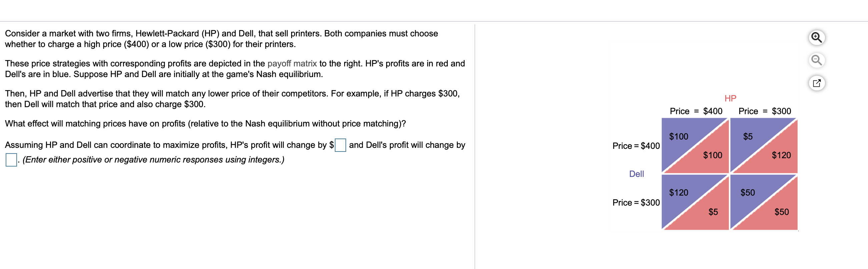Click the zoom-out magnifier icon
868x269 pixels.
816,61
